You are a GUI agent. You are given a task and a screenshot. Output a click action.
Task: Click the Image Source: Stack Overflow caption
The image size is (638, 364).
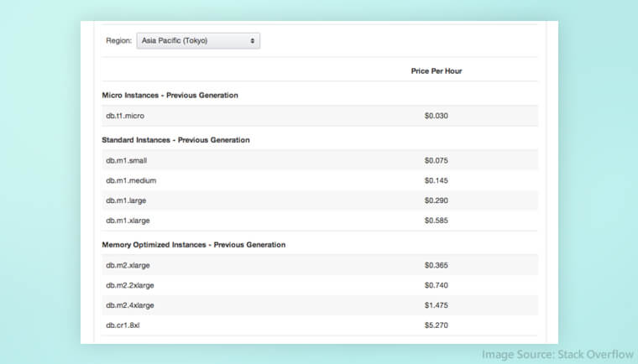[x=557, y=354]
